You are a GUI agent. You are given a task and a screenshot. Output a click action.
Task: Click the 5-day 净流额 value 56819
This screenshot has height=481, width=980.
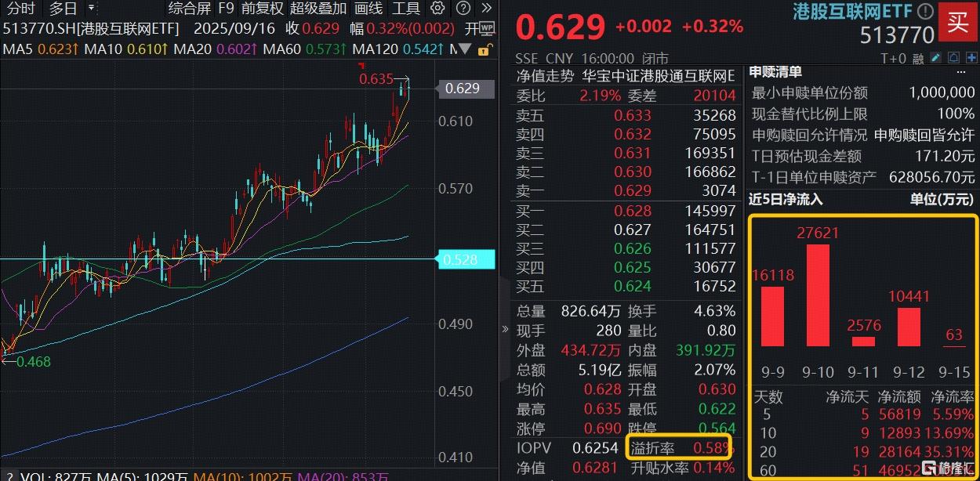point(900,415)
